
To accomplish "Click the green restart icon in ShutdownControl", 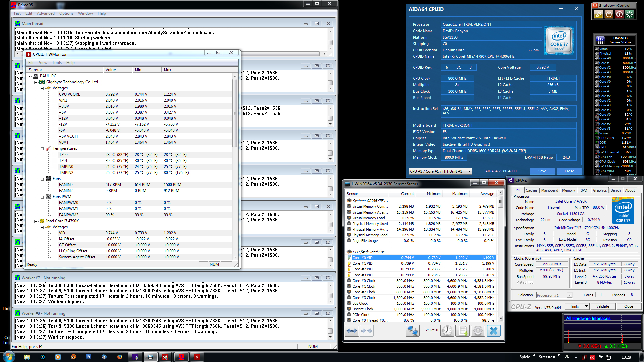I will [x=630, y=14].
